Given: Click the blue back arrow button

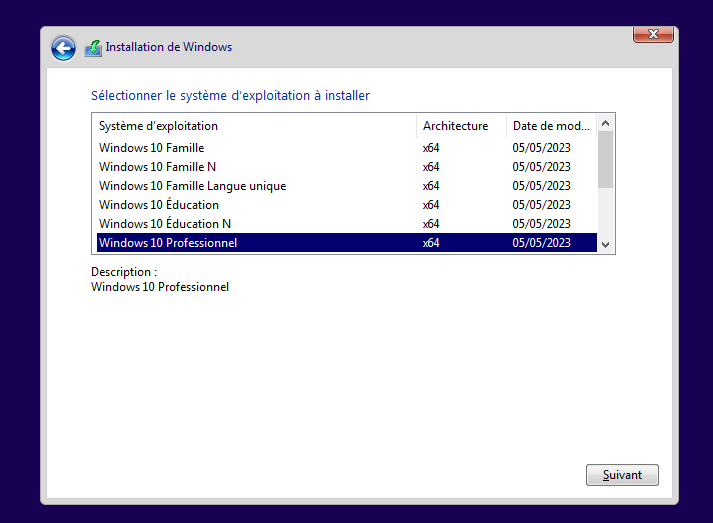Looking at the screenshot, I should tap(63, 47).
